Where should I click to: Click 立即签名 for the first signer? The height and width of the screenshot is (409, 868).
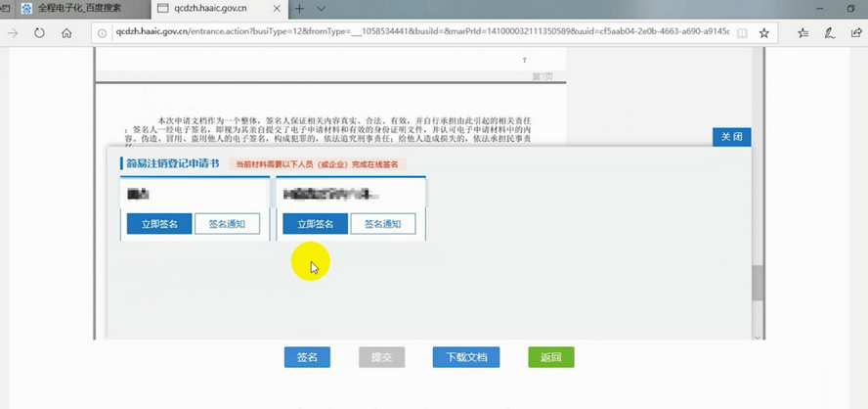coord(159,224)
